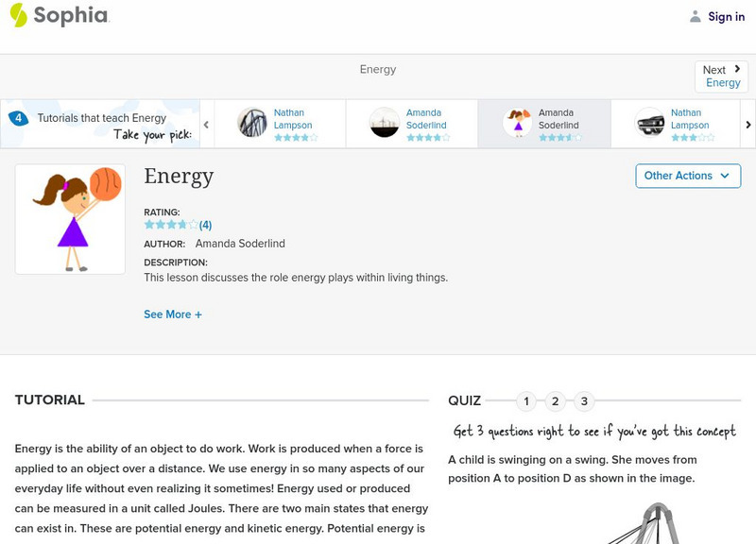
Task: Select first Nathan Lampson tutorial thumbnail
Action: [252, 123]
